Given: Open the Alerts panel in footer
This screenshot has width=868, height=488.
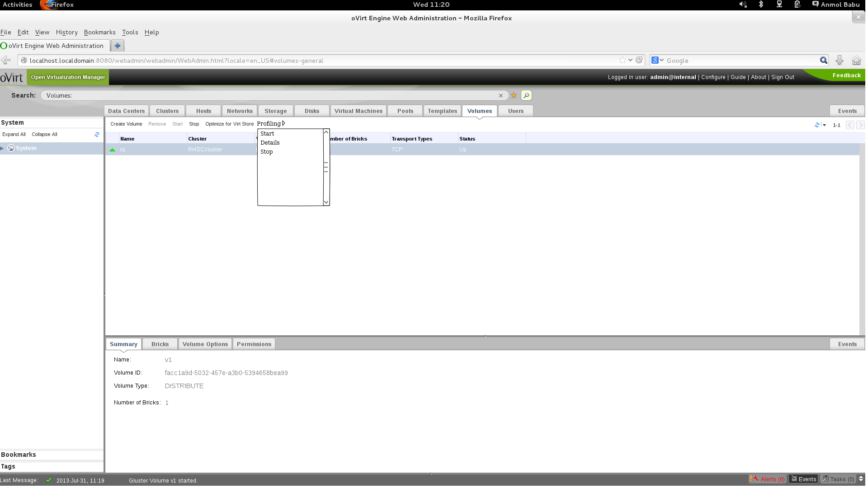Looking at the screenshot, I should pos(768,479).
